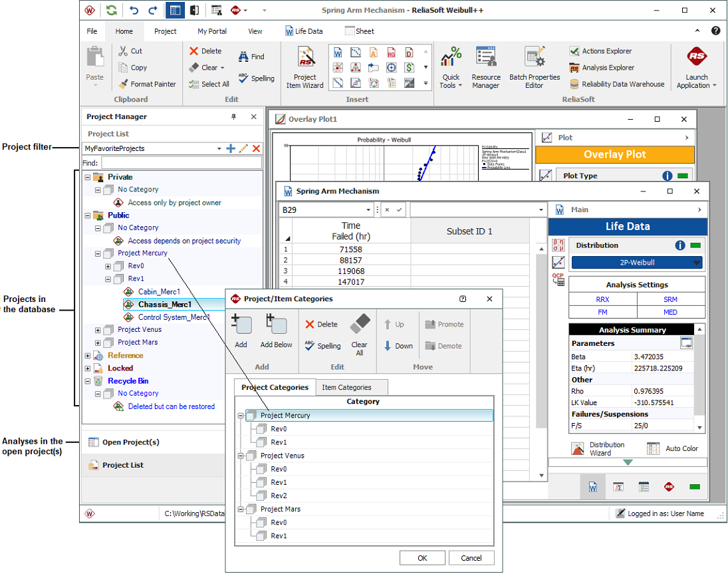Add a new project filter
The height and width of the screenshot is (574, 728).
point(231,148)
